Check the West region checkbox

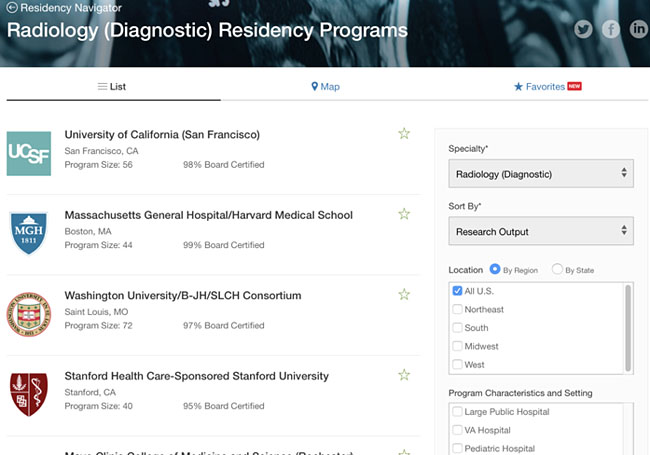tap(457, 364)
